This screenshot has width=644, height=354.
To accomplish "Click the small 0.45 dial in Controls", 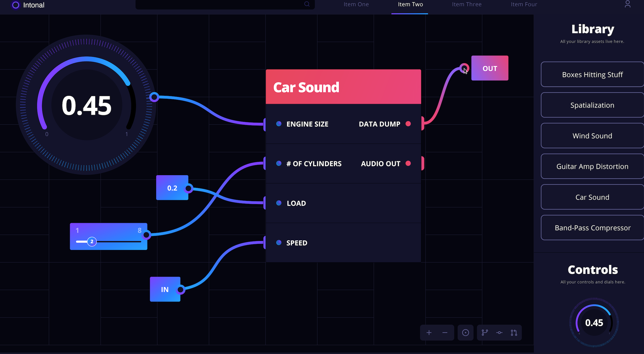I will click(x=594, y=322).
